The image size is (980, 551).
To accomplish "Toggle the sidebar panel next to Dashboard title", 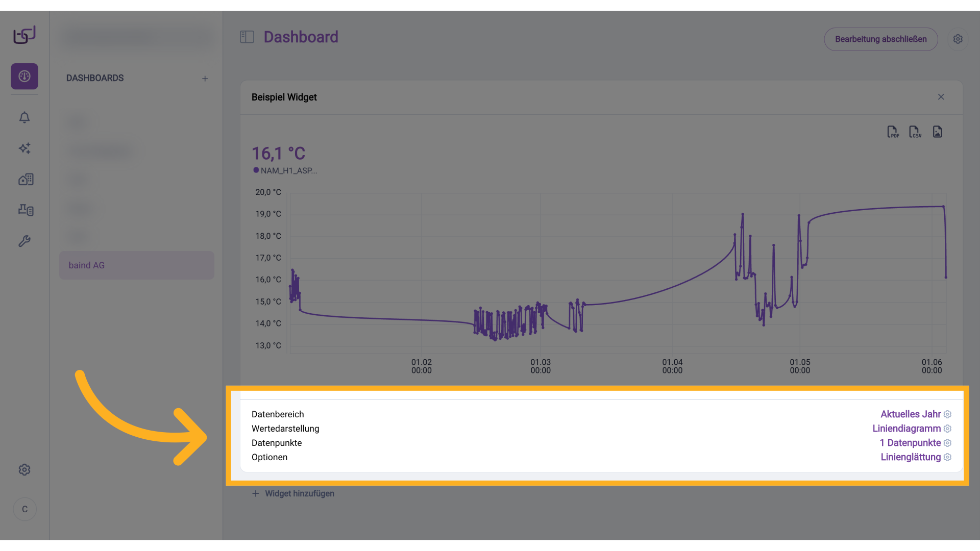I will click(x=247, y=37).
